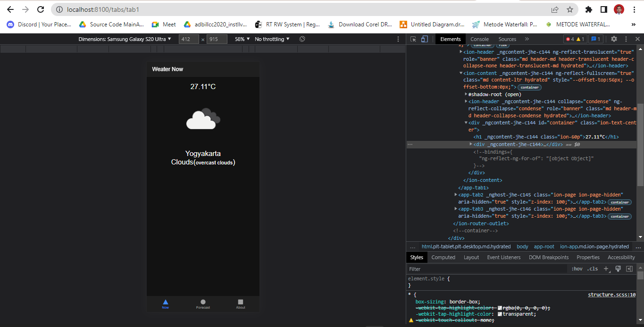This screenshot has width=644, height=327.
Task: Open DevTools settings gear
Action: (x=614, y=39)
